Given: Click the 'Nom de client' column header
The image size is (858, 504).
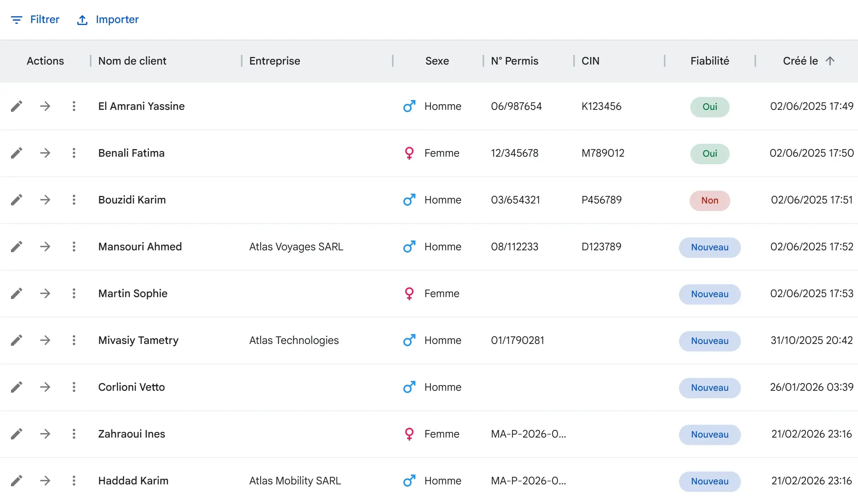Looking at the screenshot, I should click(131, 60).
